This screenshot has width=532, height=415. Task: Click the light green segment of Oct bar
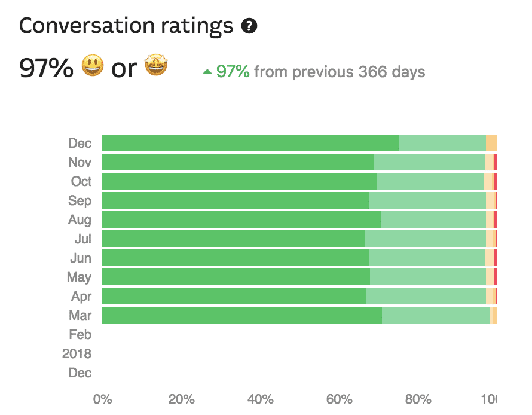(x=430, y=181)
